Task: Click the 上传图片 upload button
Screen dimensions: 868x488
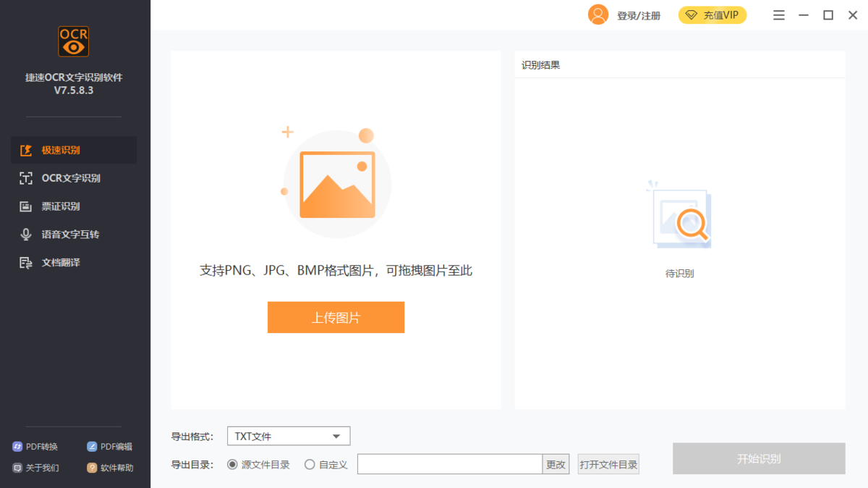Action: [336, 317]
